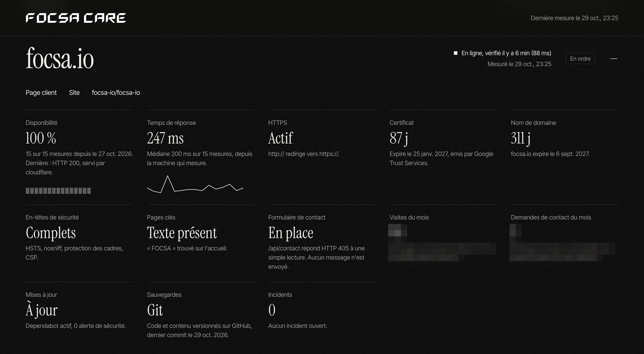
Task: Click the response time sparkline chart
Action: tap(195, 184)
